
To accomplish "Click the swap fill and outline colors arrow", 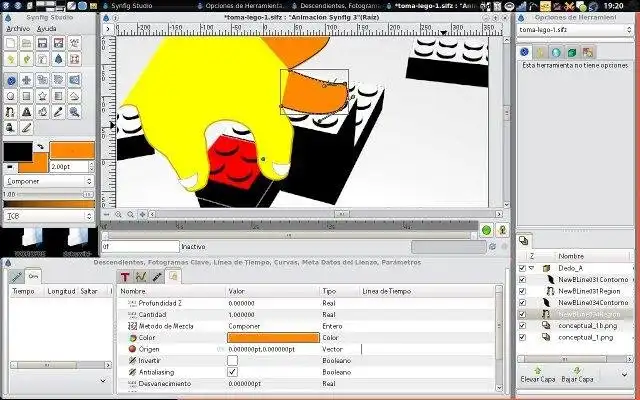I will [x=40, y=147].
